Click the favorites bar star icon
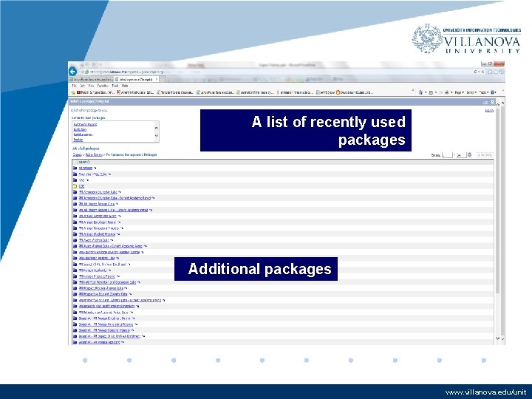 pos(73,92)
